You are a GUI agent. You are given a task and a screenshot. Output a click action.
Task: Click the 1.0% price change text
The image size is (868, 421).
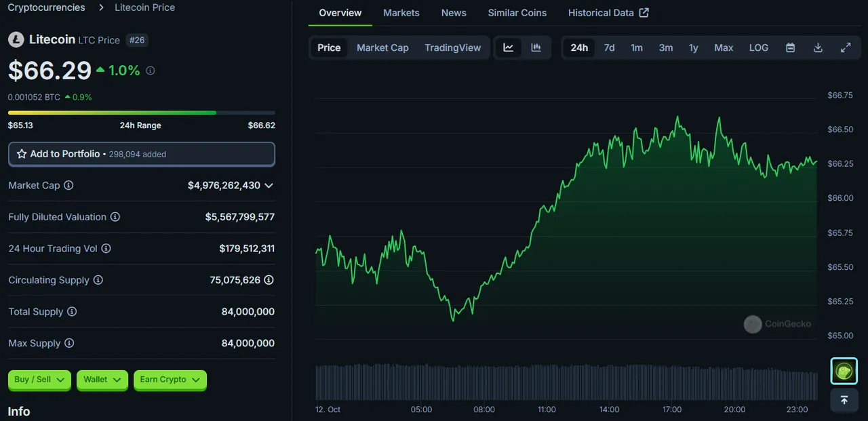point(124,71)
